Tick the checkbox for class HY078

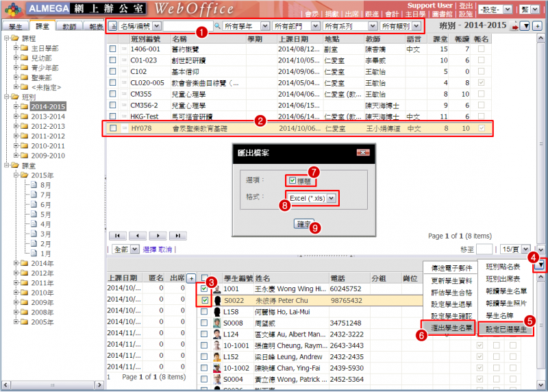coord(112,128)
